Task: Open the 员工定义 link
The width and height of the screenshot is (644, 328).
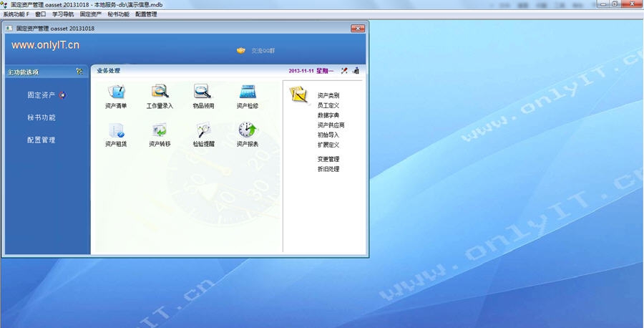Action: coord(328,105)
